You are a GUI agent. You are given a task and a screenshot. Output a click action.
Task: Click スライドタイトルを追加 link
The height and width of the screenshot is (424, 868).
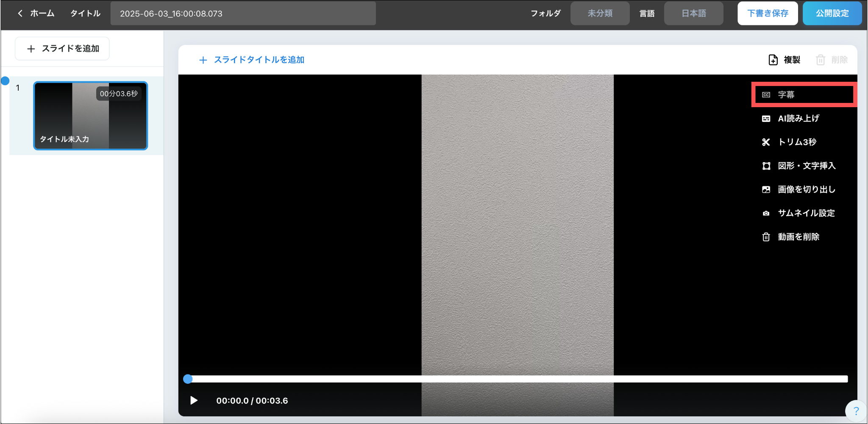(x=259, y=60)
